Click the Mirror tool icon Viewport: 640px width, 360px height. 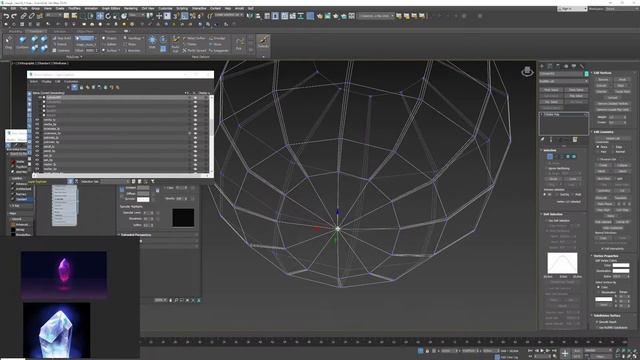click(x=250, y=16)
